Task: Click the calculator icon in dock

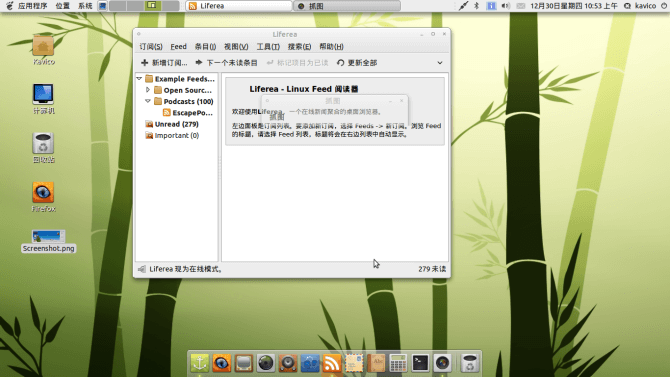Action: pyautogui.click(x=398, y=363)
